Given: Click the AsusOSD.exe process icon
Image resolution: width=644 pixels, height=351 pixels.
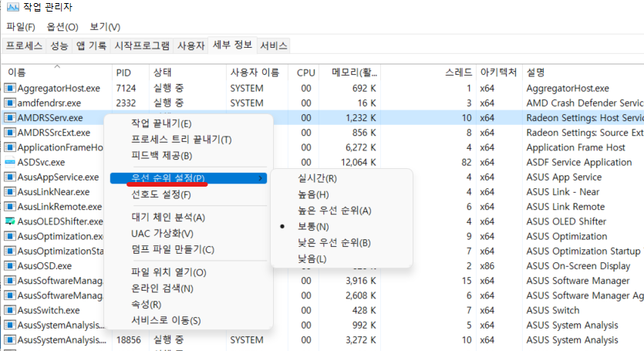Looking at the screenshot, I should (10, 265).
